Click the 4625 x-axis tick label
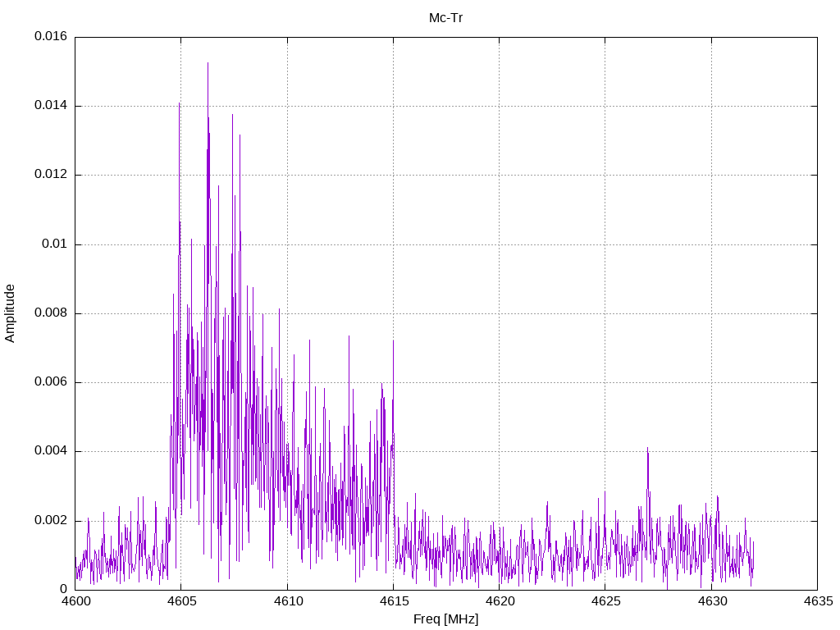840x630 pixels. (x=605, y=602)
